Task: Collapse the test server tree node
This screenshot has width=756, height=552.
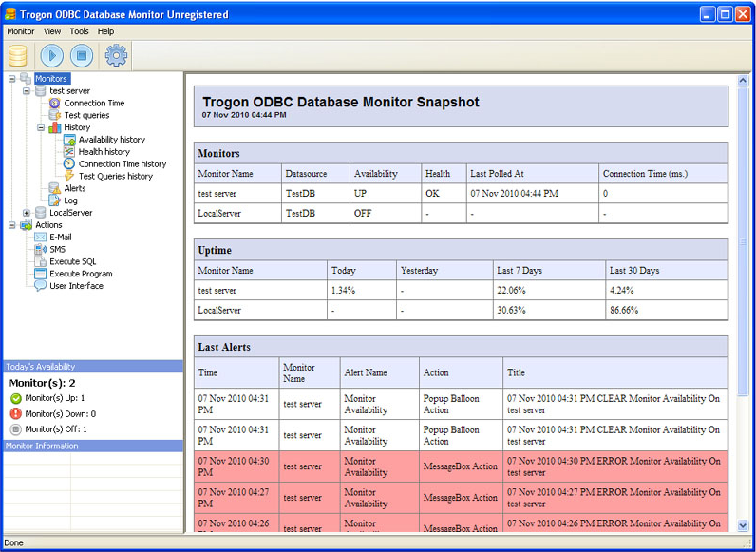Action: 27,91
